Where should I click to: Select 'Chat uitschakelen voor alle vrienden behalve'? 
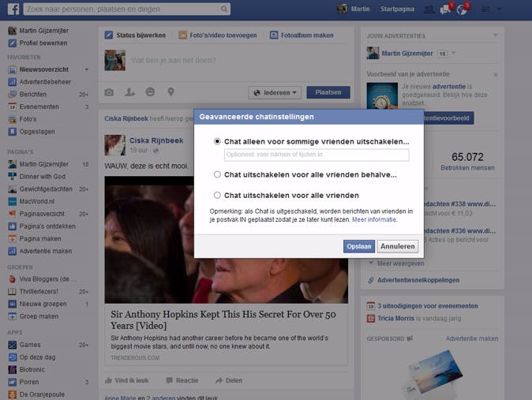point(218,174)
